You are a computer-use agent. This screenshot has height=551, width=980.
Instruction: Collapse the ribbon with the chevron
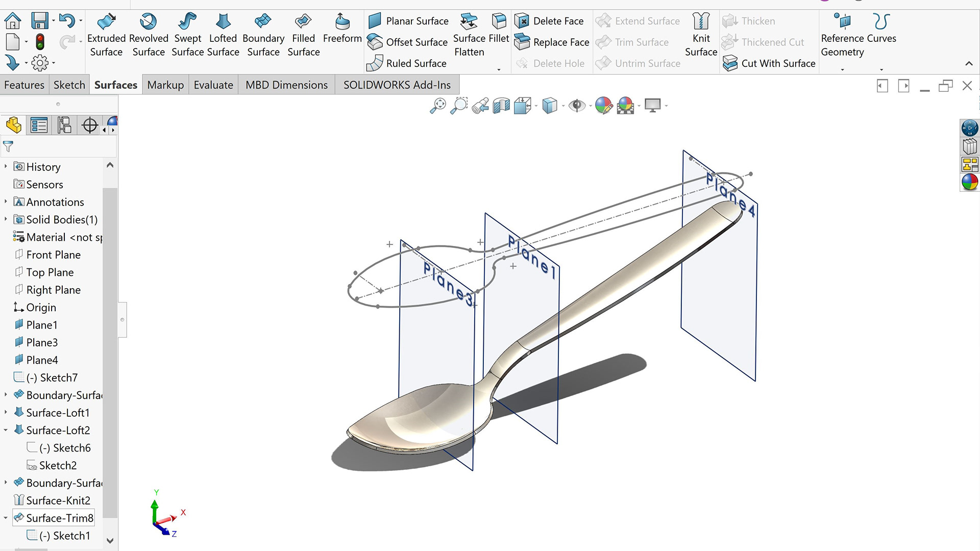968,64
